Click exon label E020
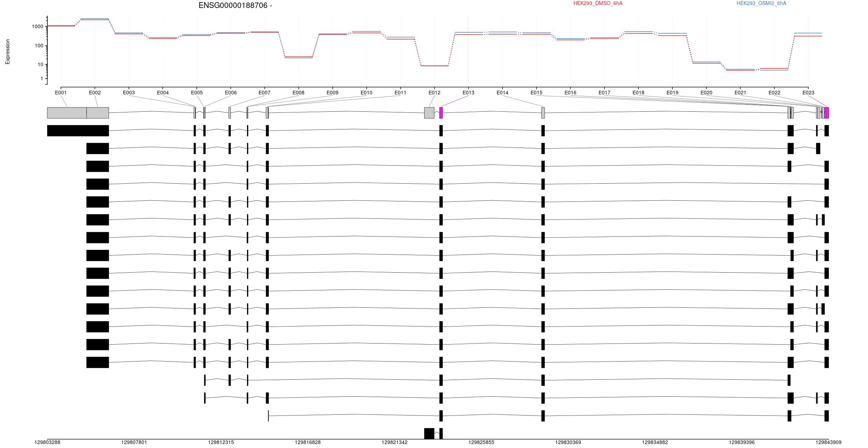This screenshot has height=448, width=868. (706, 93)
